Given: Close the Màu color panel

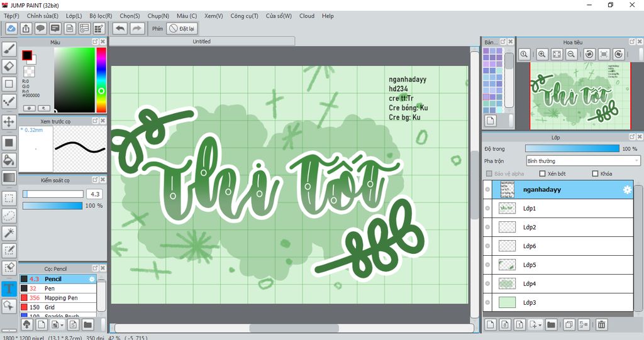Looking at the screenshot, I should point(103,42).
